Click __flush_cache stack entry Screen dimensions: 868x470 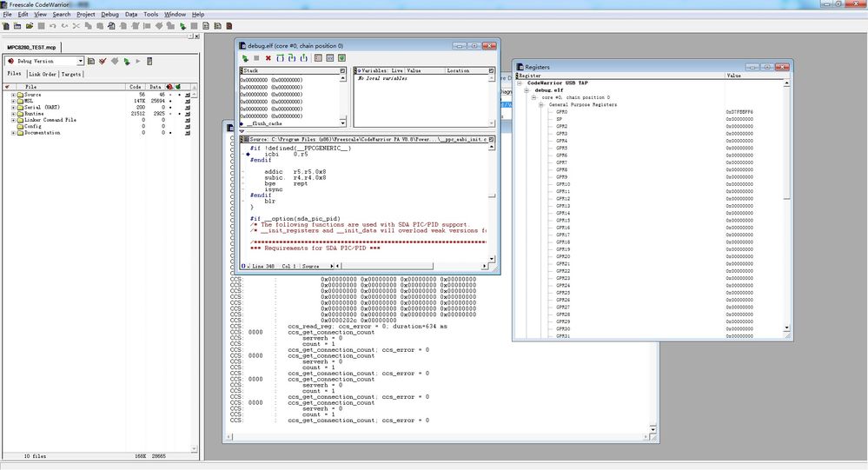[x=267, y=123]
